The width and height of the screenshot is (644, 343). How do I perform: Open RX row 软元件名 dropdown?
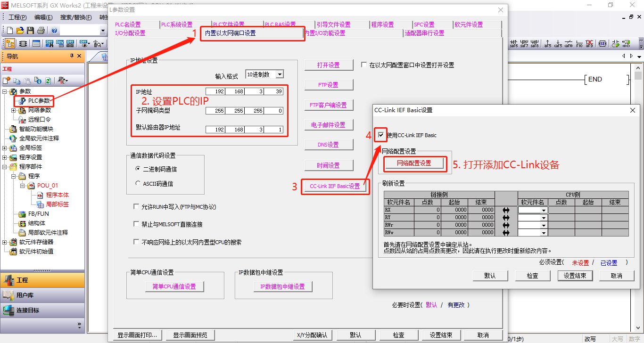[544, 211]
